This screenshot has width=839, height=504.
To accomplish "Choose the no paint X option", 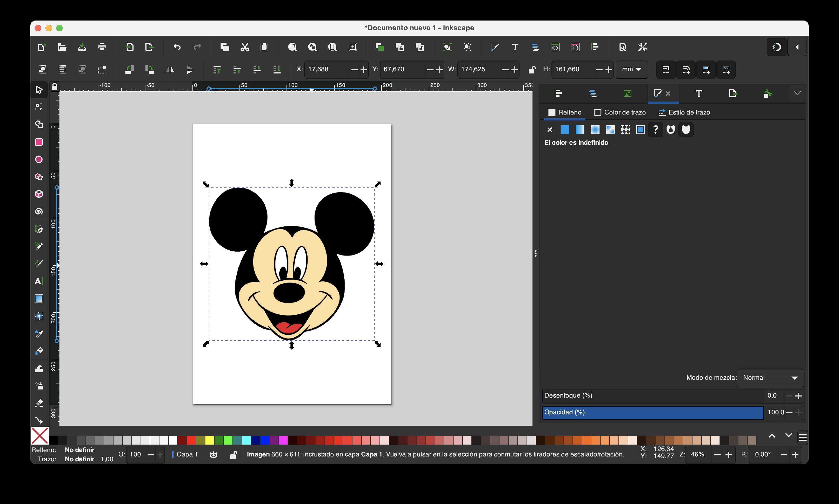I will pos(550,130).
